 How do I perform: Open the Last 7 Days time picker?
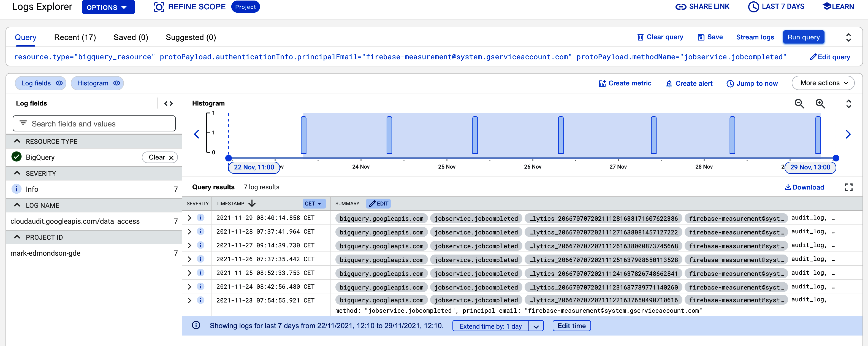coord(776,6)
